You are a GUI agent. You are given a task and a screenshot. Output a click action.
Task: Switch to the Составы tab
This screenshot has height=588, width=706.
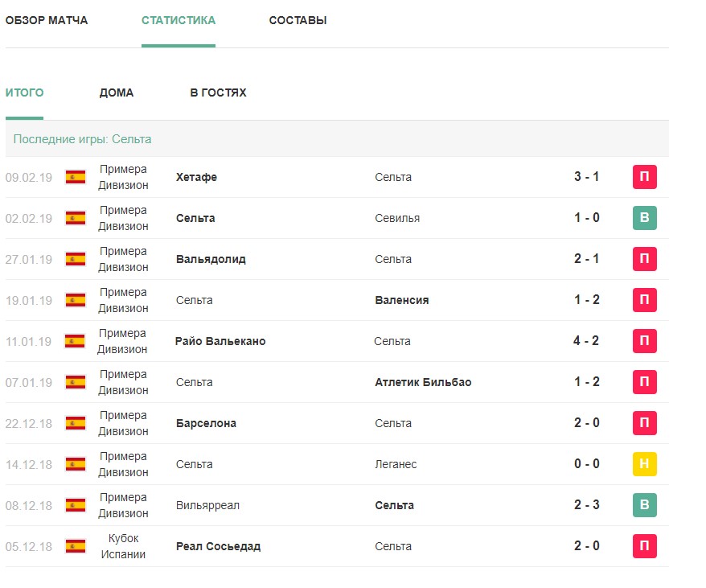click(x=298, y=20)
